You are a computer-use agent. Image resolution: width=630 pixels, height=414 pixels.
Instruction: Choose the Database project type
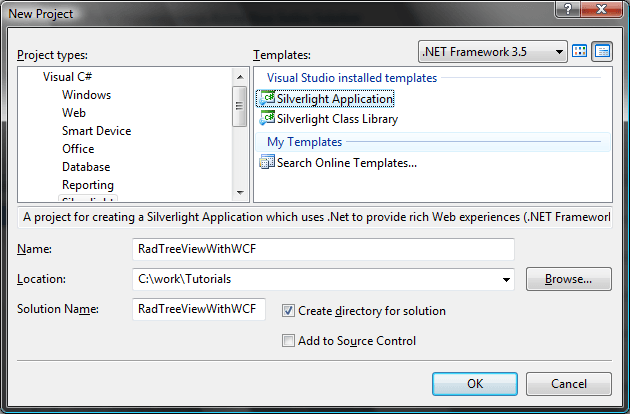(x=86, y=167)
